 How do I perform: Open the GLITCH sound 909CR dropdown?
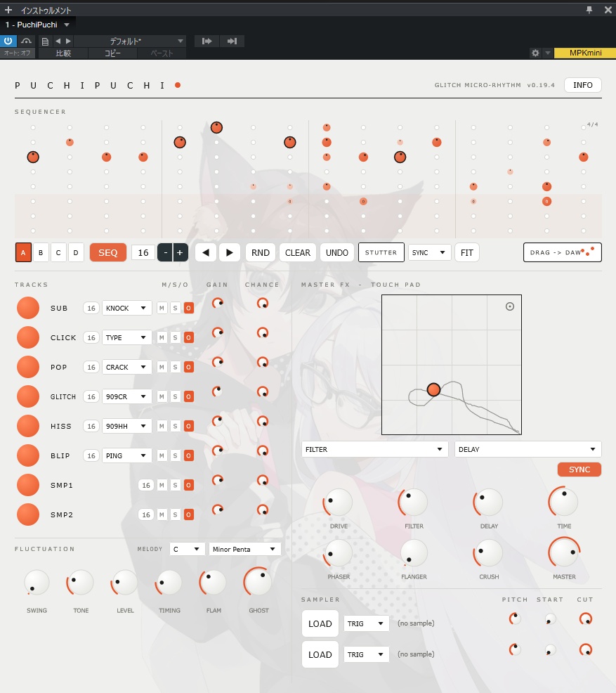point(126,396)
